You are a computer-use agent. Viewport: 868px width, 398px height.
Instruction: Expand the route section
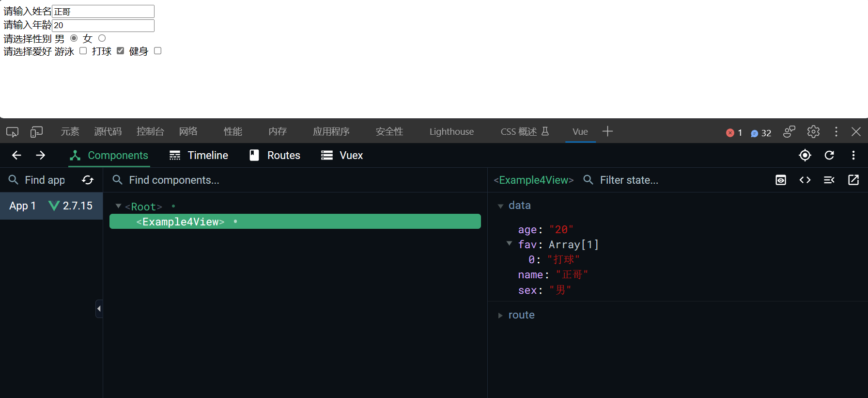[x=500, y=316]
